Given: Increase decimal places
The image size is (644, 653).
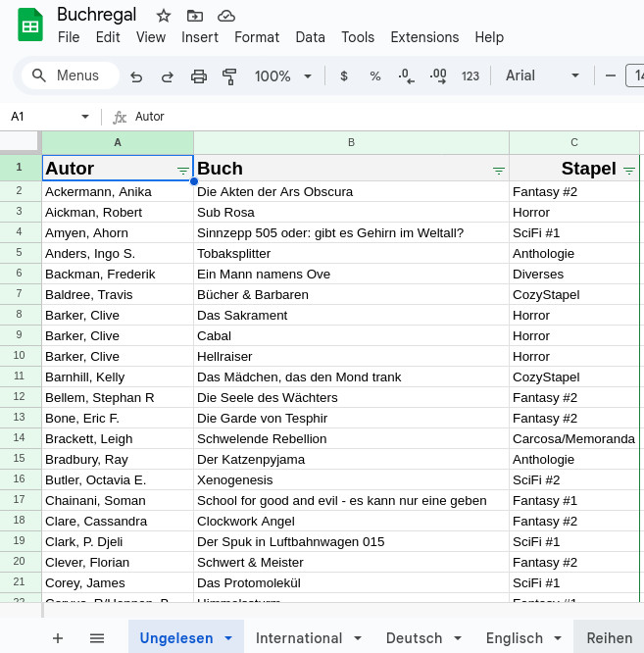Looking at the screenshot, I should coord(438,76).
